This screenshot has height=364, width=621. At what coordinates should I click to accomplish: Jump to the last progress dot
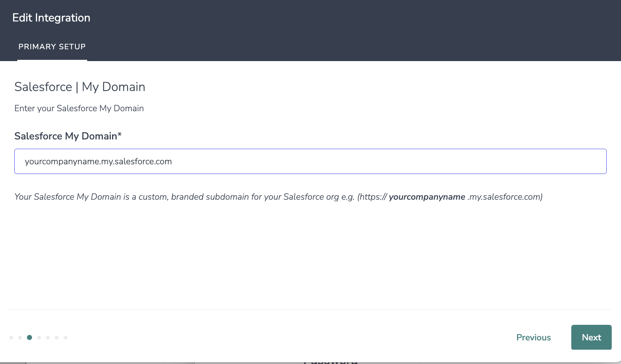click(66, 337)
